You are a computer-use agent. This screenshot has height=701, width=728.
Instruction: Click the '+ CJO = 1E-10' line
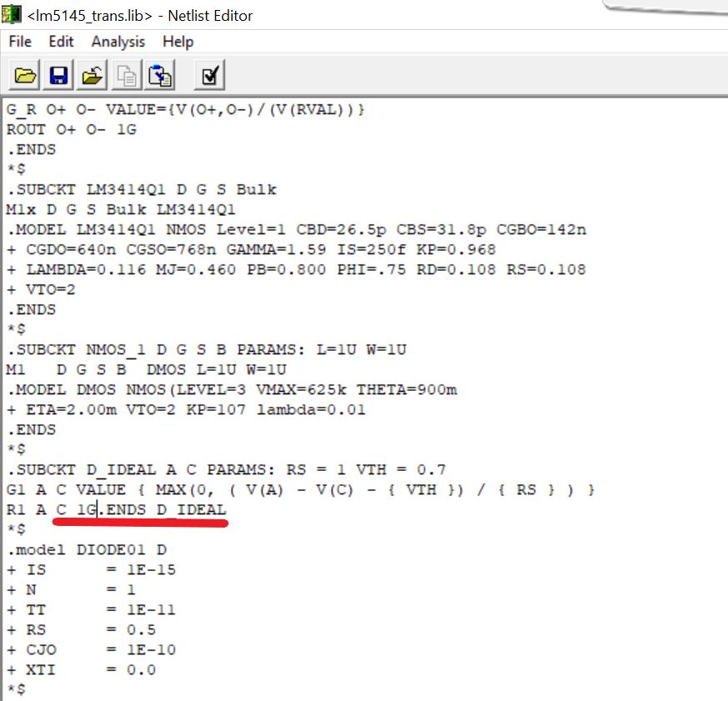pyautogui.click(x=92, y=649)
